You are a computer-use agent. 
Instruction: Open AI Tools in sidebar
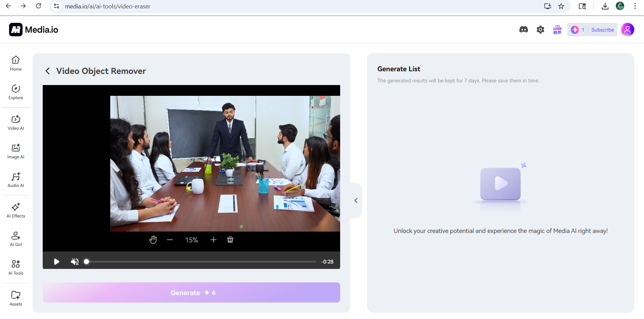(x=16, y=268)
